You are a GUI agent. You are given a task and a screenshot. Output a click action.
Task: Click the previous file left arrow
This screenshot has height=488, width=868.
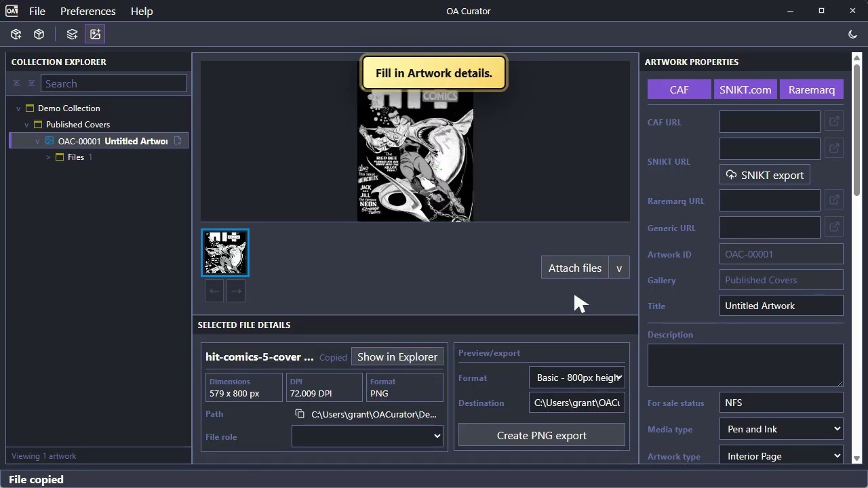(x=214, y=291)
